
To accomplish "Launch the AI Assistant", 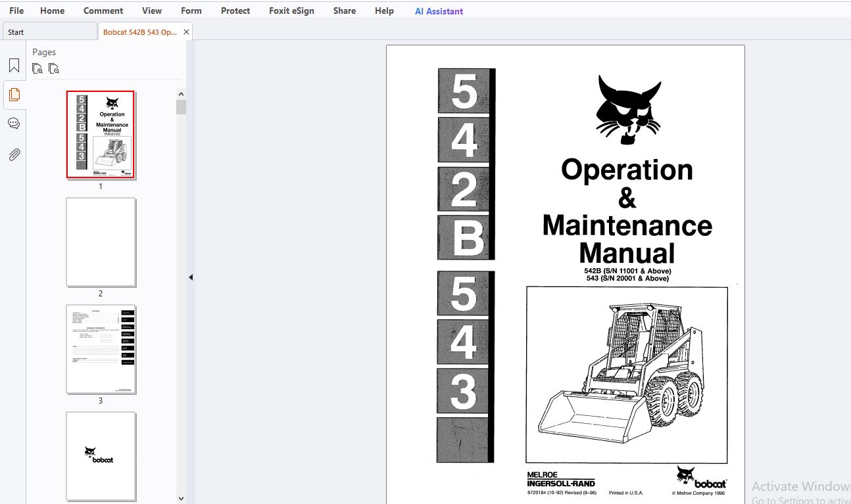I will tap(439, 11).
